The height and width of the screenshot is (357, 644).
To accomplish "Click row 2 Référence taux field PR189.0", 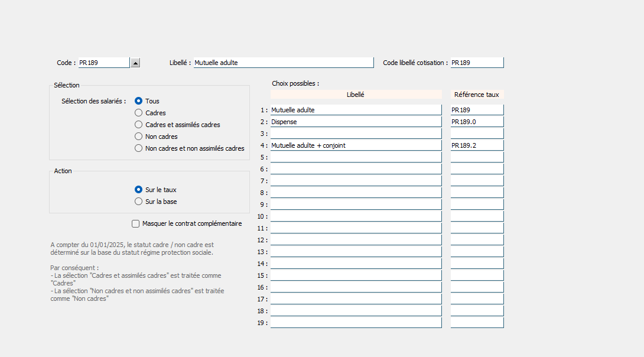I will click(x=477, y=122).
